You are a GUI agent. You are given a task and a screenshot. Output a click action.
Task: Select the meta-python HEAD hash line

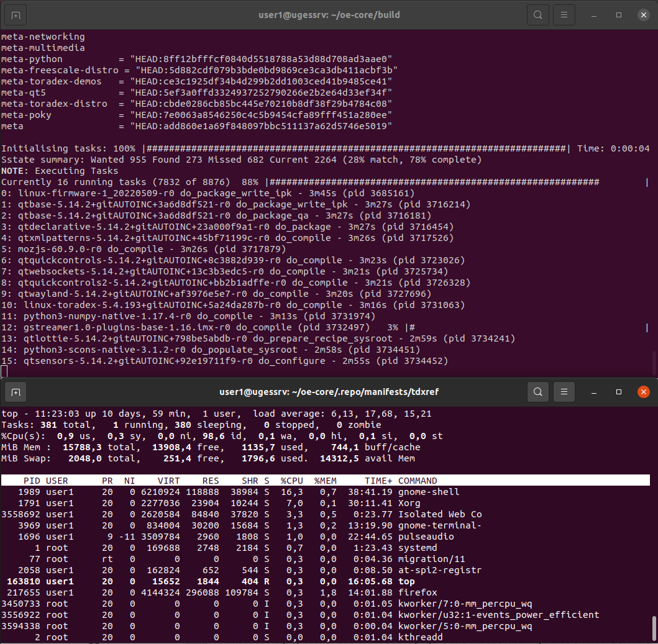pyautogui.click(x=196, y=59)
